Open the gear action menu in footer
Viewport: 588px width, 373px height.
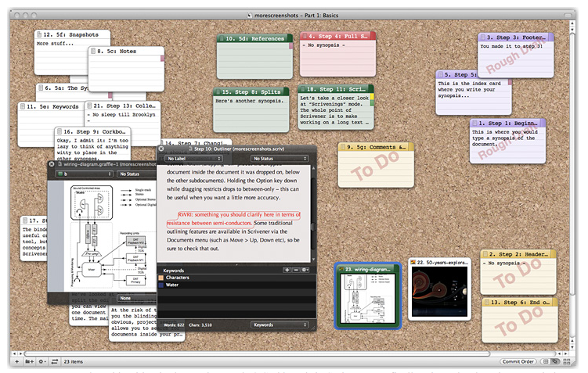pyautogui.click(x=42, y=362)
